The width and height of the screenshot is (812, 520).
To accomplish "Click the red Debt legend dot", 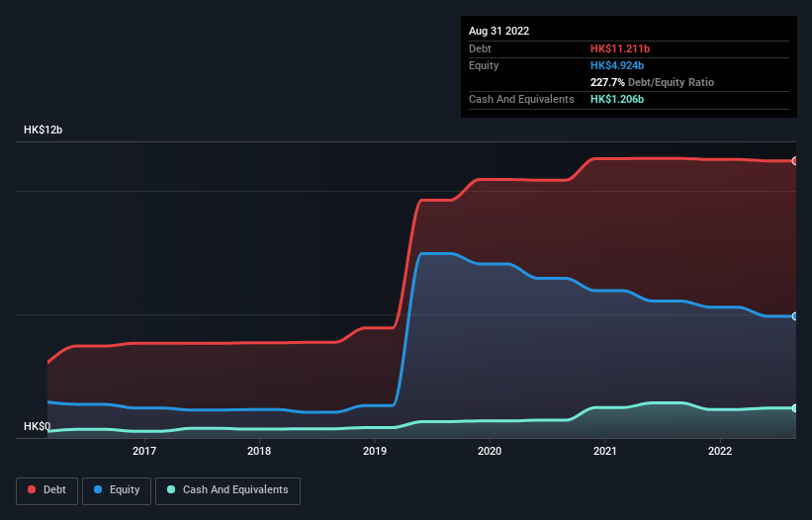I will (32, 489).
